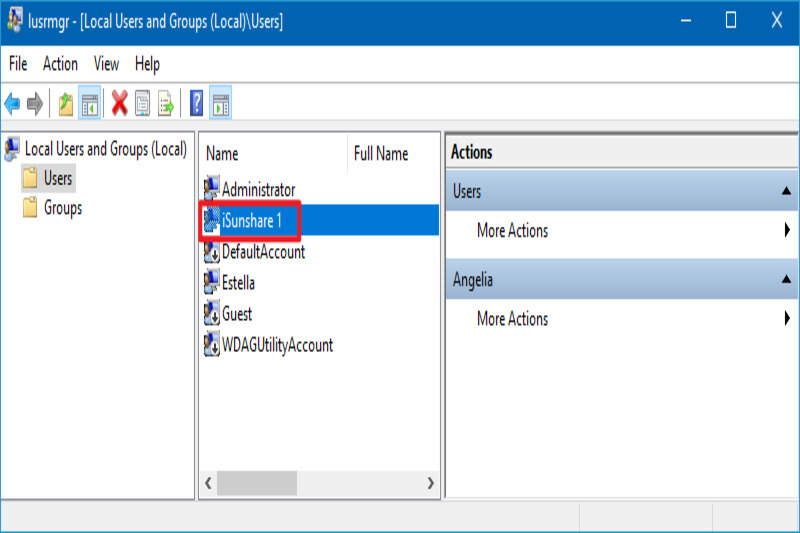Toggle Show/Hide Console Tree toolbar button
Viewport: 800px width, 533px height.
coord(90,103)
